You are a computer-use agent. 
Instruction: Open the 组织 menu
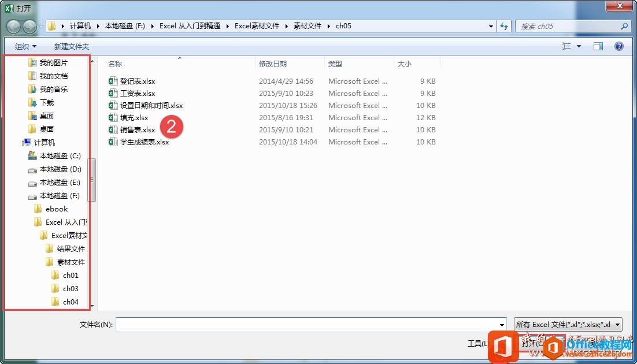coord(25,47)
